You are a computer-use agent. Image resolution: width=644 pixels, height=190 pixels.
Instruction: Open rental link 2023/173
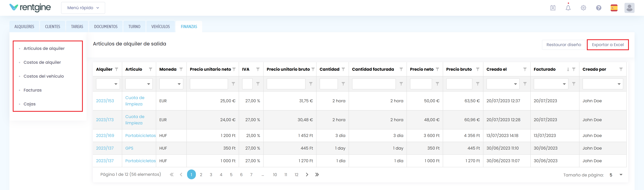pos(105,120)
